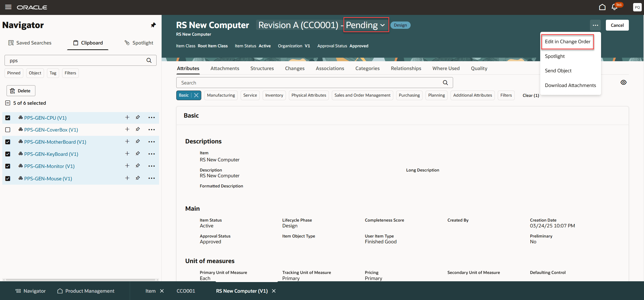The height and width of the screenshot is (300, 644).
Task: Pin the PPS-GEN-CPU (V1) clipboard item
Action: (138, 117)
